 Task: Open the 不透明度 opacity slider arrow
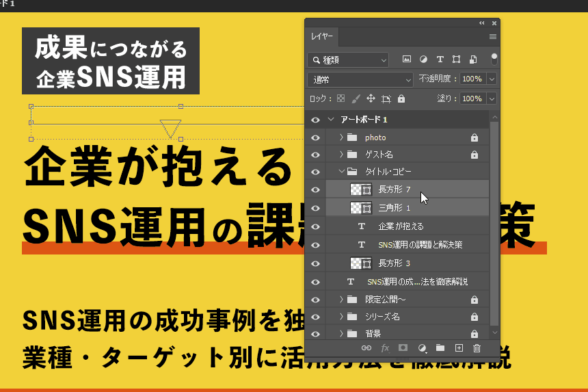pyautogui.click(x=492, y=79)
